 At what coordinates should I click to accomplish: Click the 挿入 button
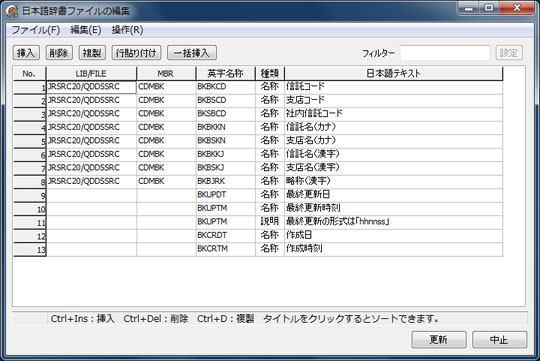tap(26, 53)
